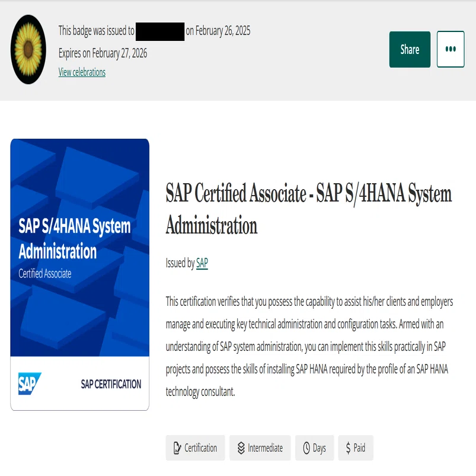Click the 'This badge was issued to' text
Screen dimensions: 476x476
tap(96, 31)
